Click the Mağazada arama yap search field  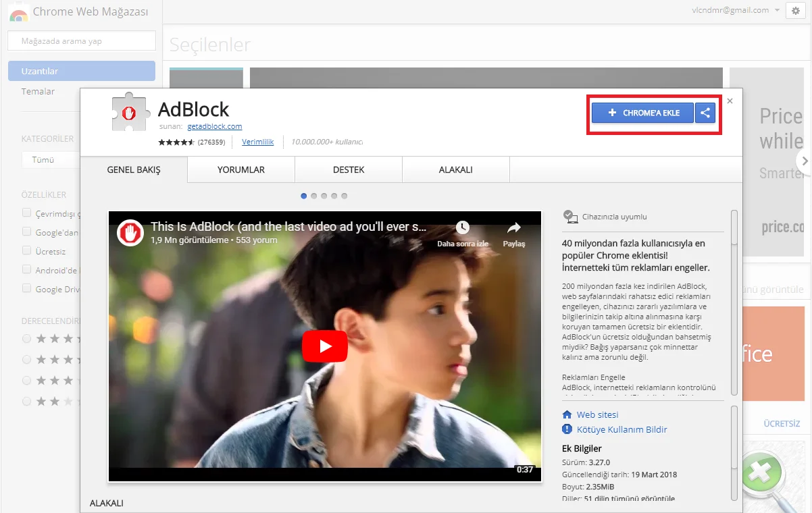81,41
